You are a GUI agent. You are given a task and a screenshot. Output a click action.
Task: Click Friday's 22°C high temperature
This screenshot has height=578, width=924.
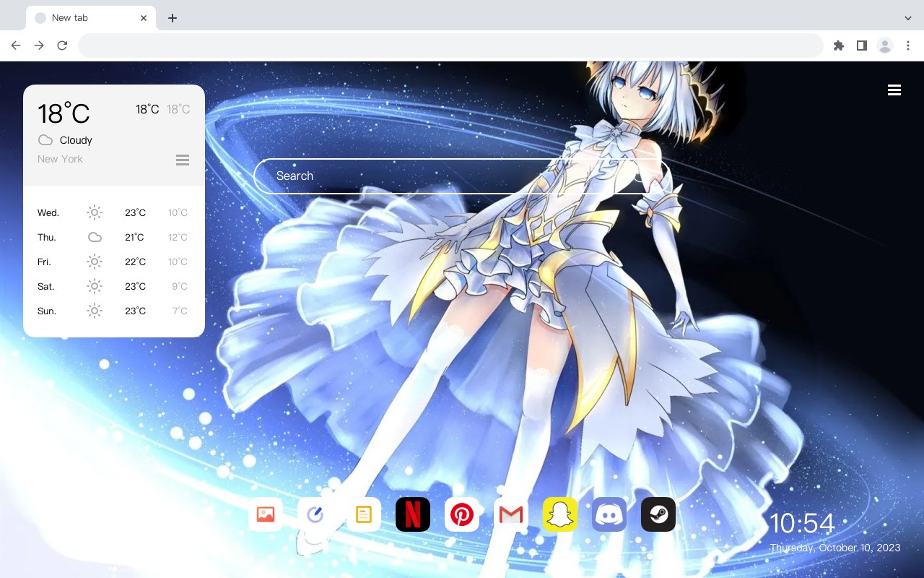point(135,262)
